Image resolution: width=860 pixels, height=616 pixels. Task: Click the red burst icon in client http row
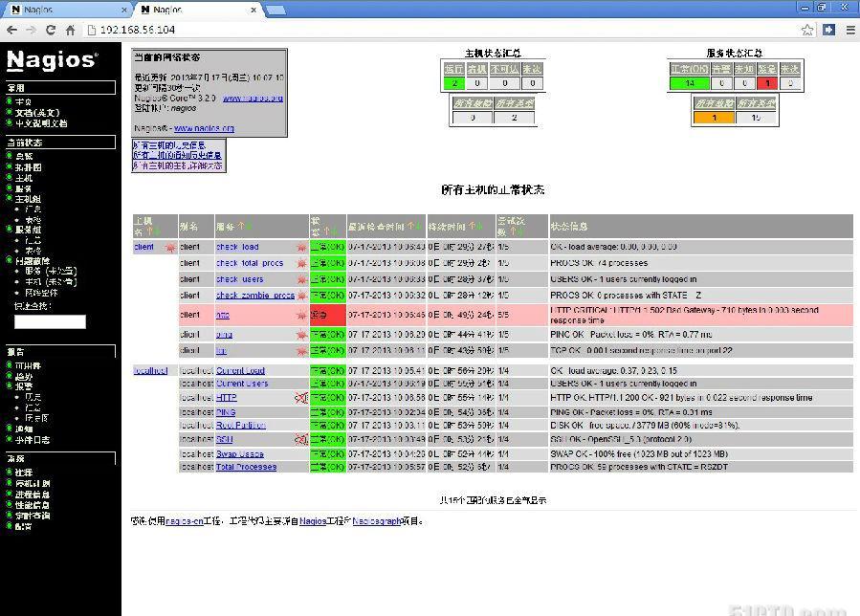click(301, 315)
